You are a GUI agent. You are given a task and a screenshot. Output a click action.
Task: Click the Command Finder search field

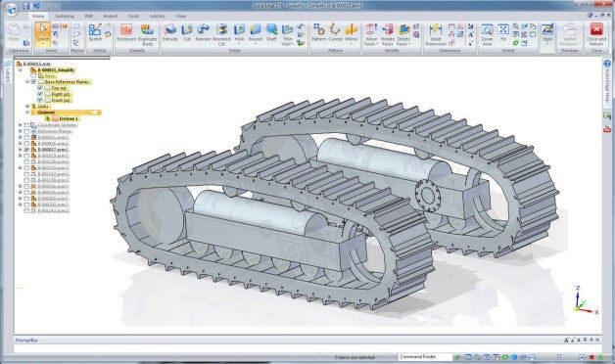pyautogui.click(x=426, y=357)
